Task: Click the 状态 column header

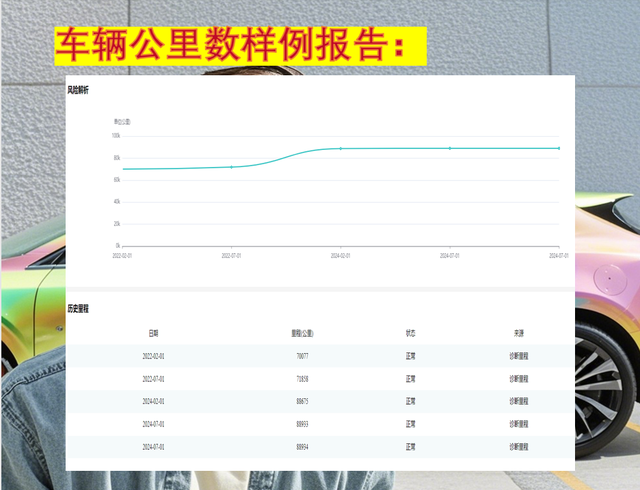Action: 411,333
